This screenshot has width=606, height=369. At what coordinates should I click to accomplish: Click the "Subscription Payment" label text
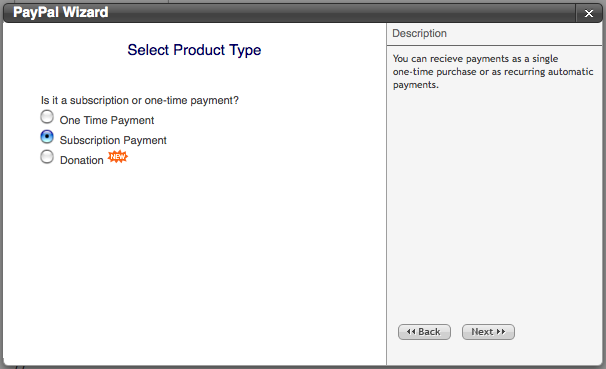113,140
